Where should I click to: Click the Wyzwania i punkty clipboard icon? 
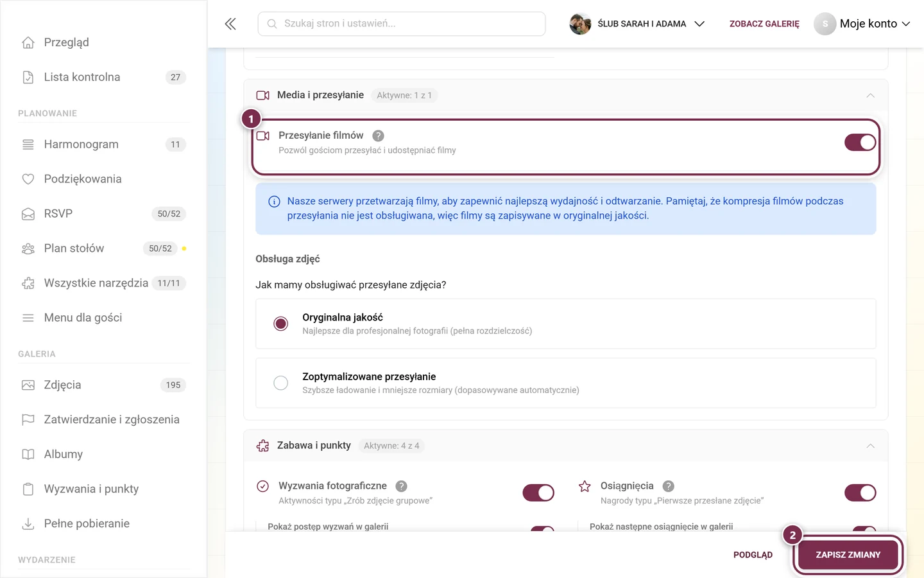point(28,489)
